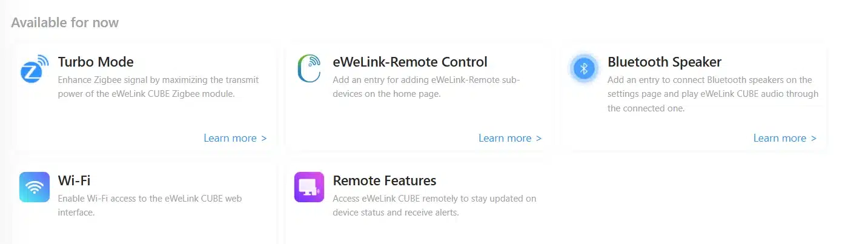Click the purple Remote Features icon
The height and width of the screenshot is (244, 868).
[x=309, y=187]
